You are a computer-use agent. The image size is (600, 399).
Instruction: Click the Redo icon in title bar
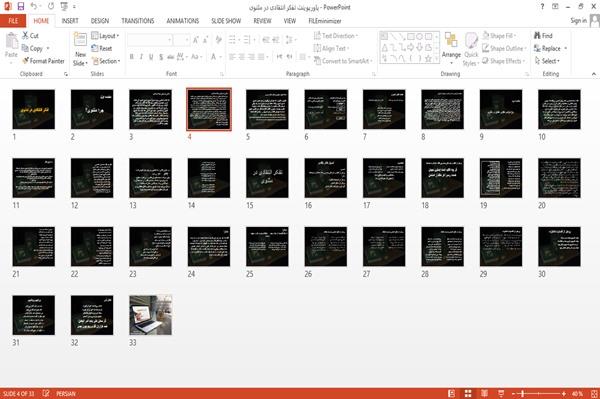click(x=51, y=6)
